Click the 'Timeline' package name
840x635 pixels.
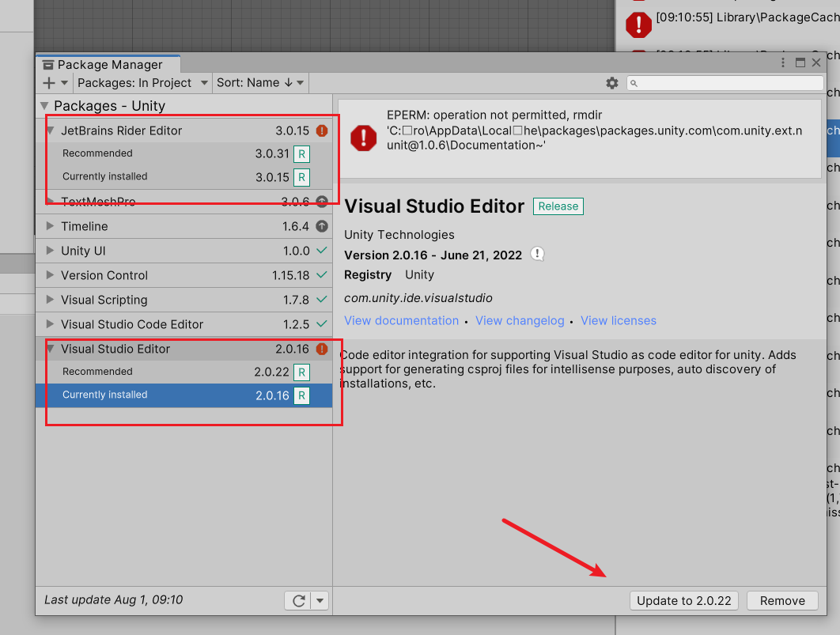tap(84, 226)
